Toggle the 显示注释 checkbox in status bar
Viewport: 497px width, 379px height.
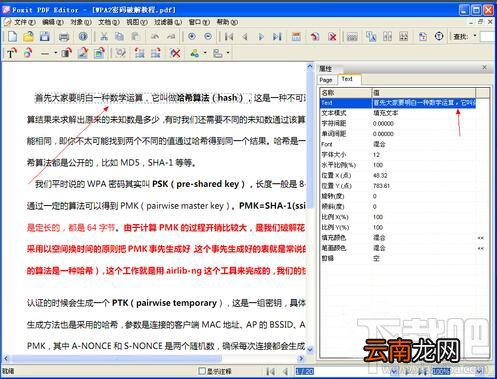pos(201,371)
